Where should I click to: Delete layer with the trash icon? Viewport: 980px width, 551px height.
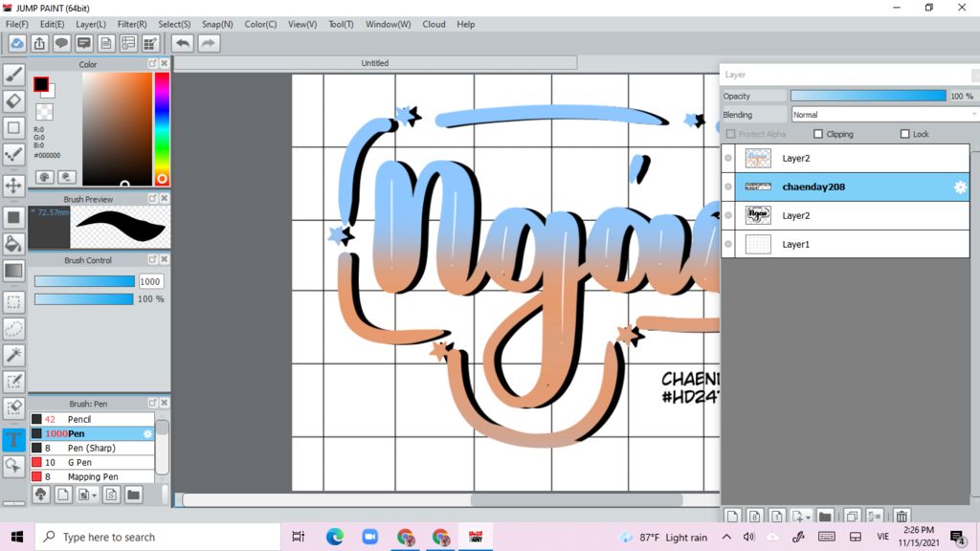(902, 516)
